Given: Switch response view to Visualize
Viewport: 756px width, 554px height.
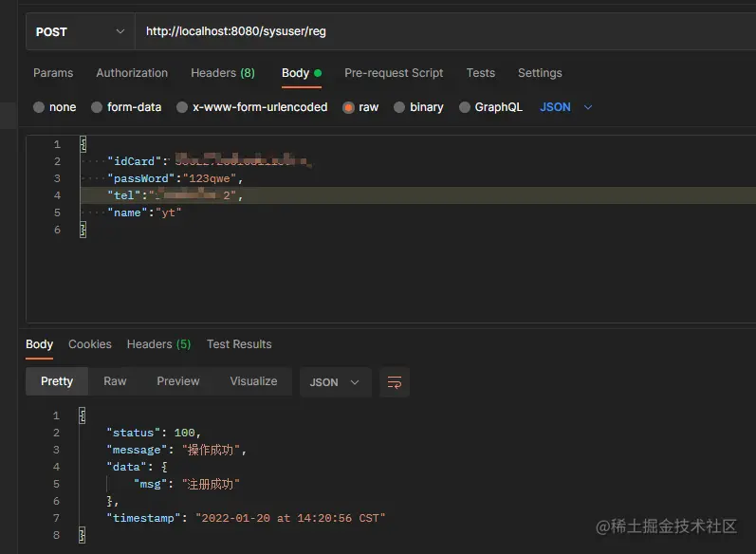Looking at the screenshot, I should tap(253, 381).
